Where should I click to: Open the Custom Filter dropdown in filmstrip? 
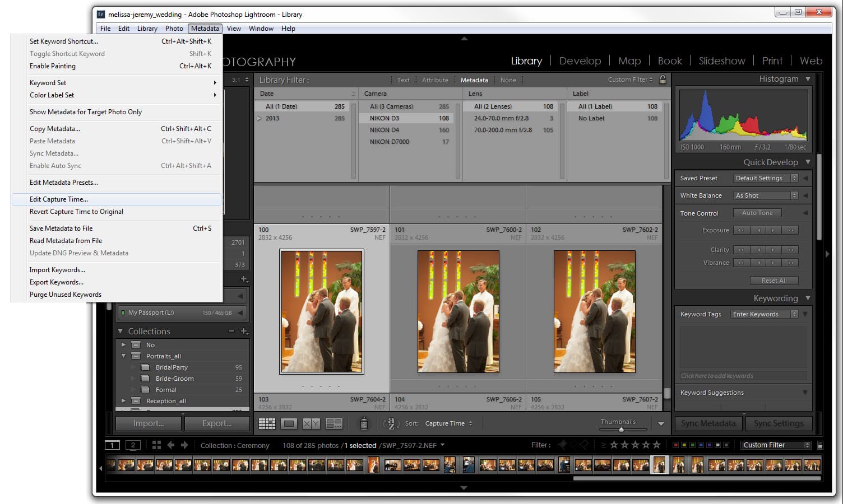point(775,445)
